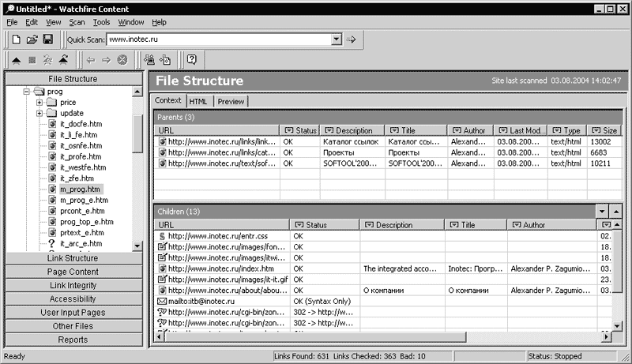Click the Quick Scan go arrow
632x364 pixels.
tap(351, 39)
